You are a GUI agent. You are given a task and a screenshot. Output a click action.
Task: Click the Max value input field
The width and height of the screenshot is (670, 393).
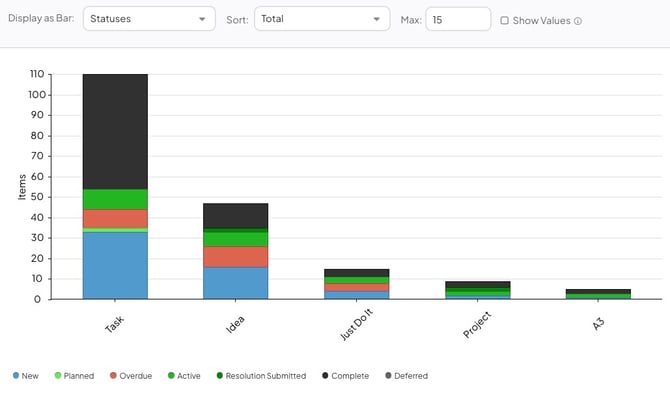coord(458,19)
